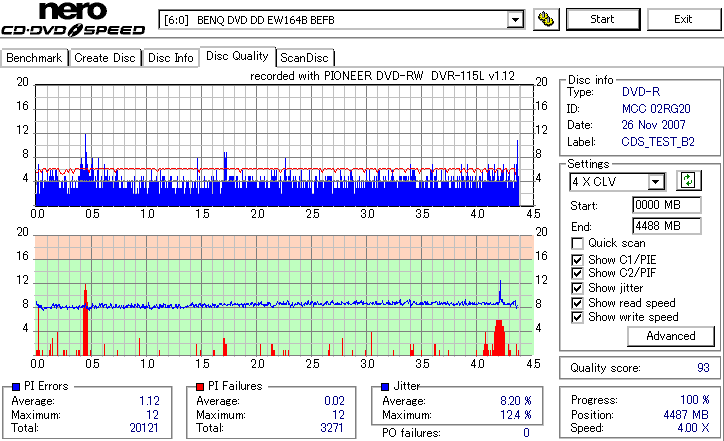The image size is (724, 441).
Task: Switch to the Benchmark tab
Action: pos(34,58)
